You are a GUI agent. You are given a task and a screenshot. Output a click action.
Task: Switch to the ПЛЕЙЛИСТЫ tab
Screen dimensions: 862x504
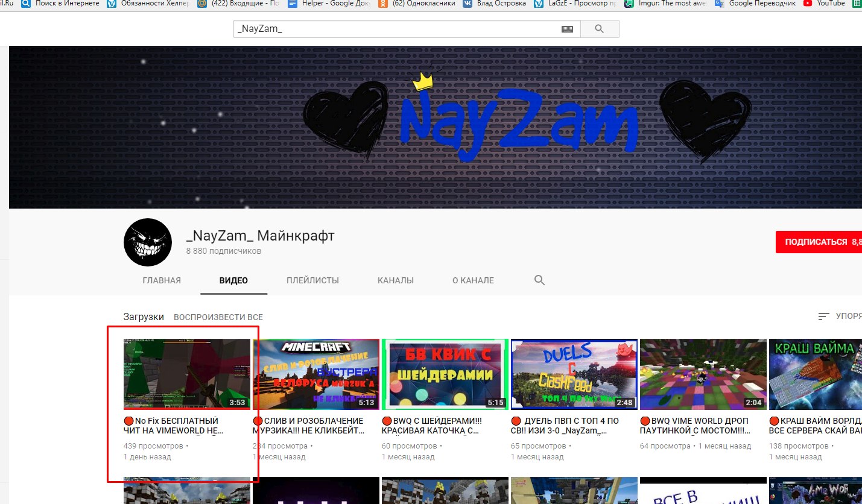coord(312,280)
